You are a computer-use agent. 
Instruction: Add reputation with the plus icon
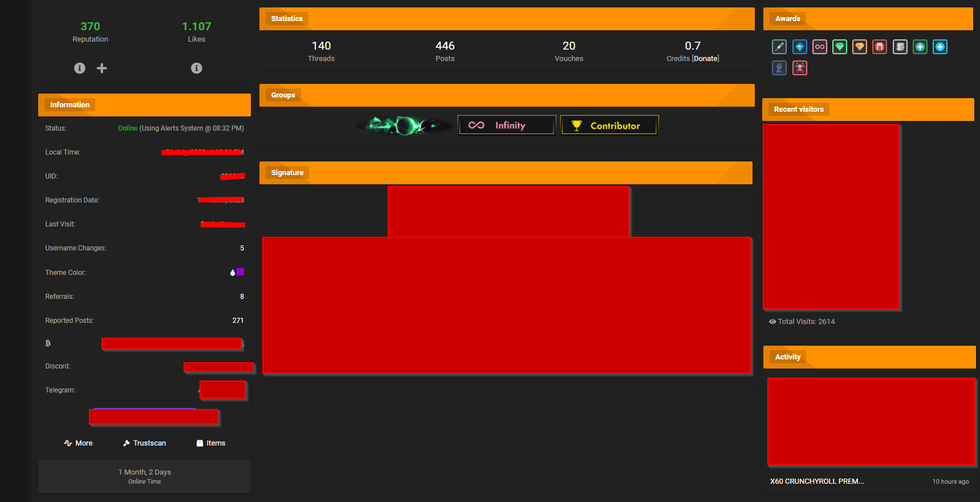[x=102, y=68]
